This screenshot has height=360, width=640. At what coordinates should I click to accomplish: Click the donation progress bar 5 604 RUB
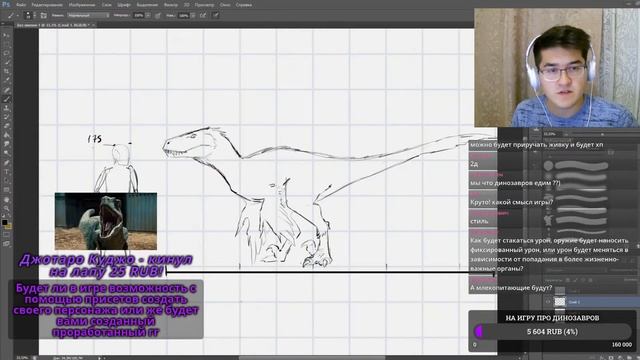[552, 331]
